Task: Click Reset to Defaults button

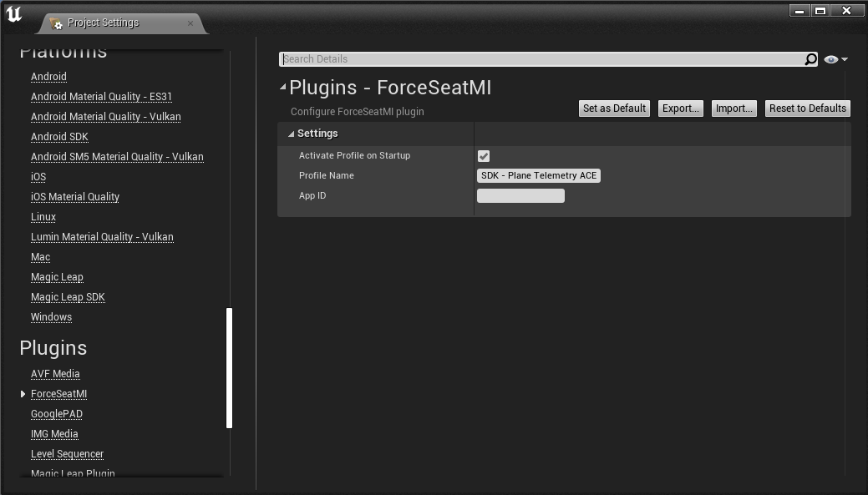Action: [807, 109]
